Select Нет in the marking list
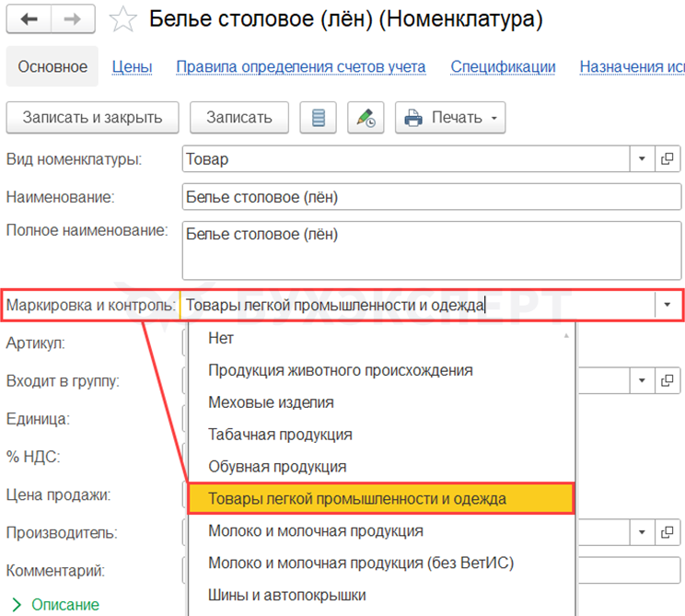The width and height of the screenshot is (685, 616). pyautogui.click(x=222, y=339)
